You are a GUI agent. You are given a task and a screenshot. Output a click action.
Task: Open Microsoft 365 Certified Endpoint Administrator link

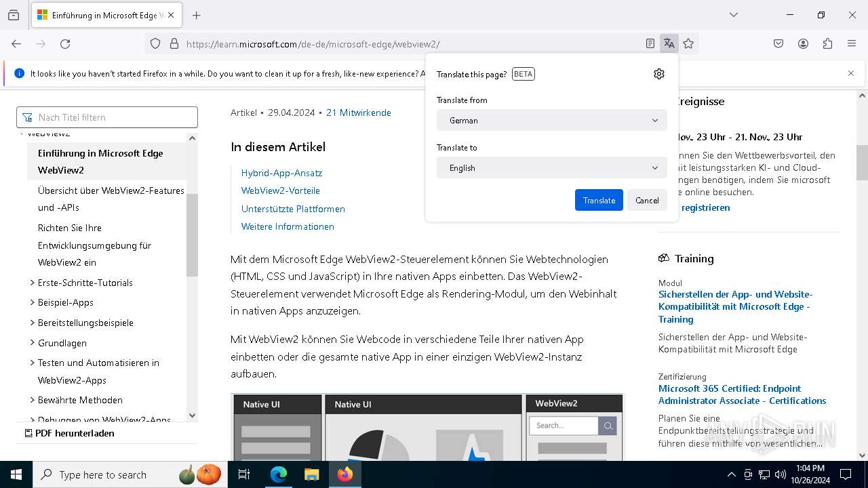tap(742, 394)
